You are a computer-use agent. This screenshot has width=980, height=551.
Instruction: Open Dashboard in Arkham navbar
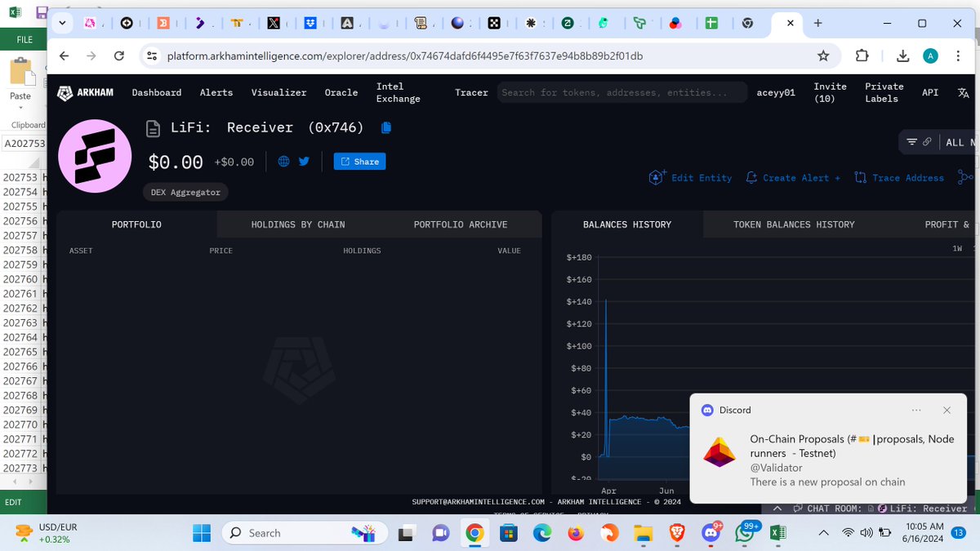pyautogui.click(x=157, y=93)
